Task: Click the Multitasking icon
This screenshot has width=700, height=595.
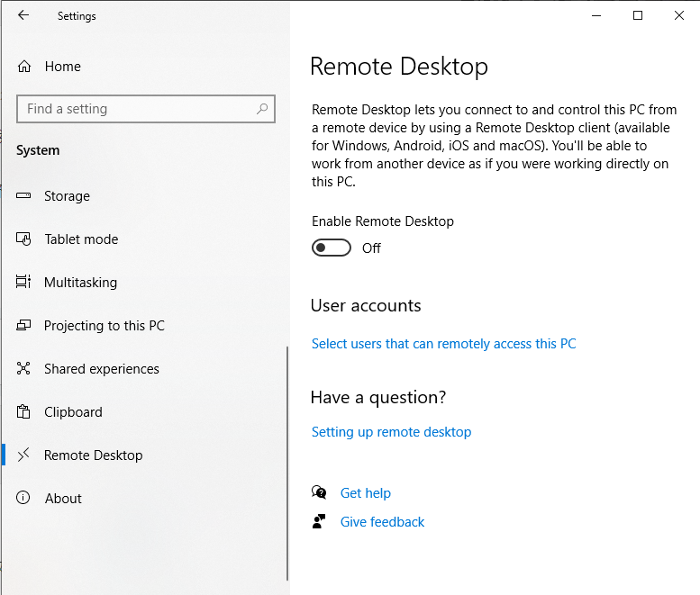Action: 23,282
